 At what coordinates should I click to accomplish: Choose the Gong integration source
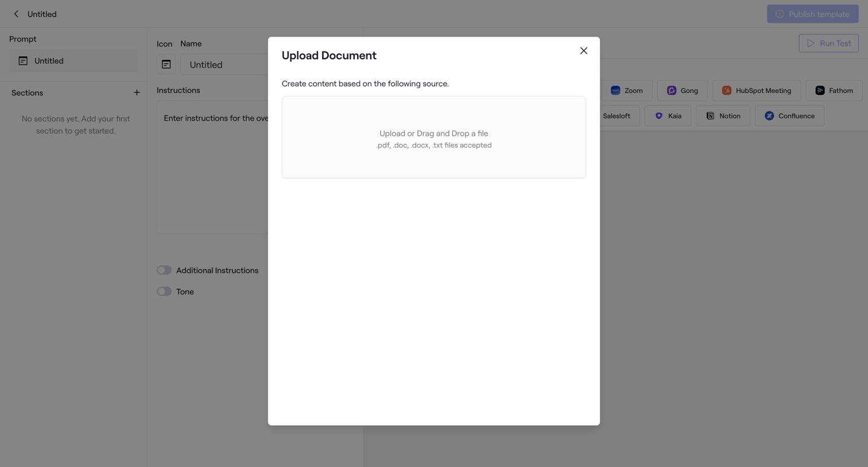tap(682, 91)
